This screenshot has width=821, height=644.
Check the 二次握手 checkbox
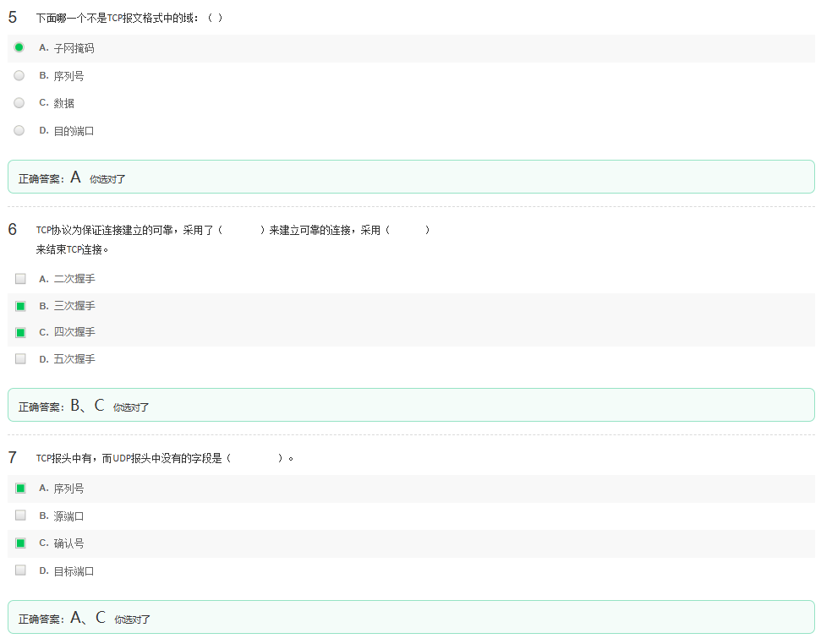click(20, 278)
